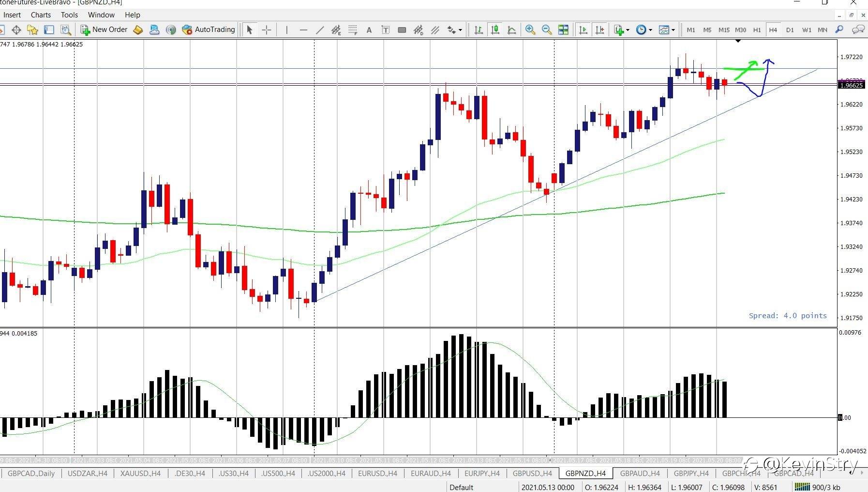Select the equidistant channel tool

(336, 30)
